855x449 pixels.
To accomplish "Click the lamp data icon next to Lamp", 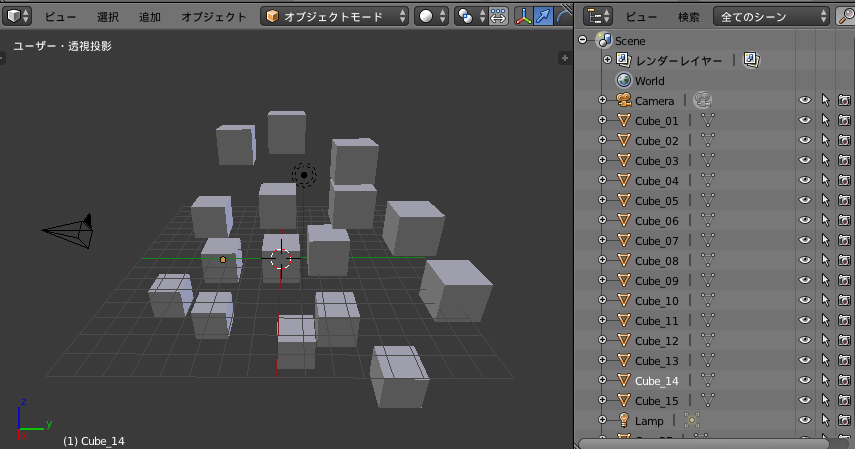I will (x=691, y=420).
